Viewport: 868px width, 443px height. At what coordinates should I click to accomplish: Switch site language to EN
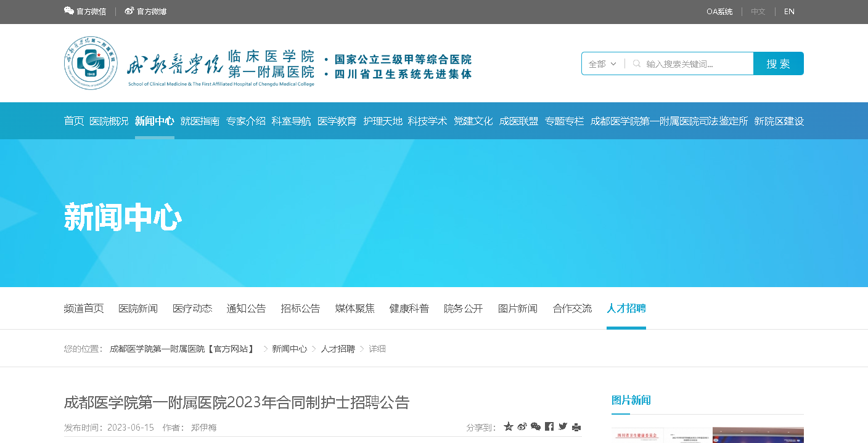[789, 11]
